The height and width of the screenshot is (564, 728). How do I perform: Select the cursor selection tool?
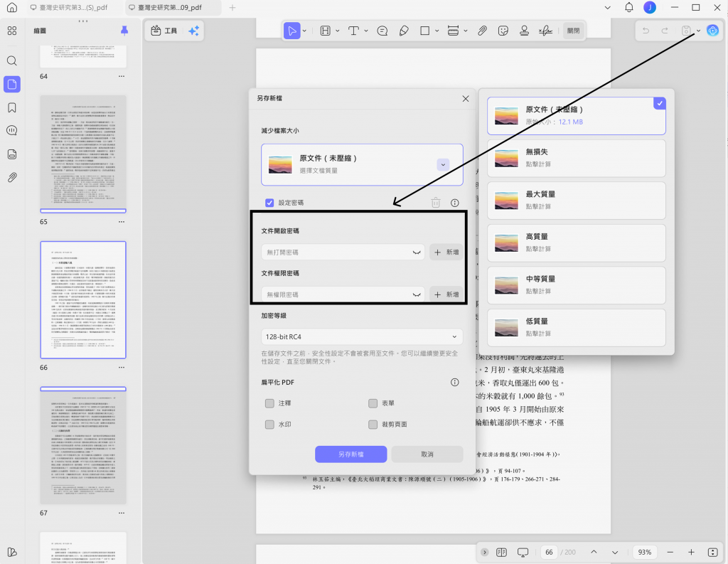(292, 31)
